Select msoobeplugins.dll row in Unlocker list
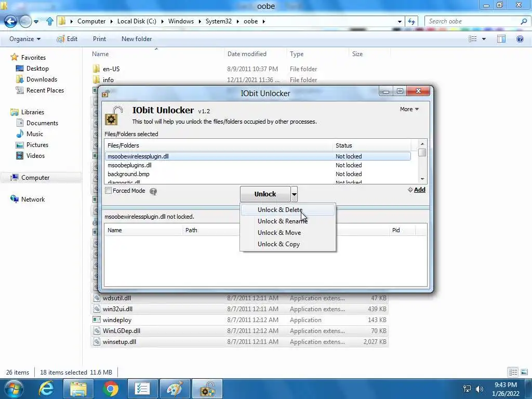The image size is (532, 399). 258,165
